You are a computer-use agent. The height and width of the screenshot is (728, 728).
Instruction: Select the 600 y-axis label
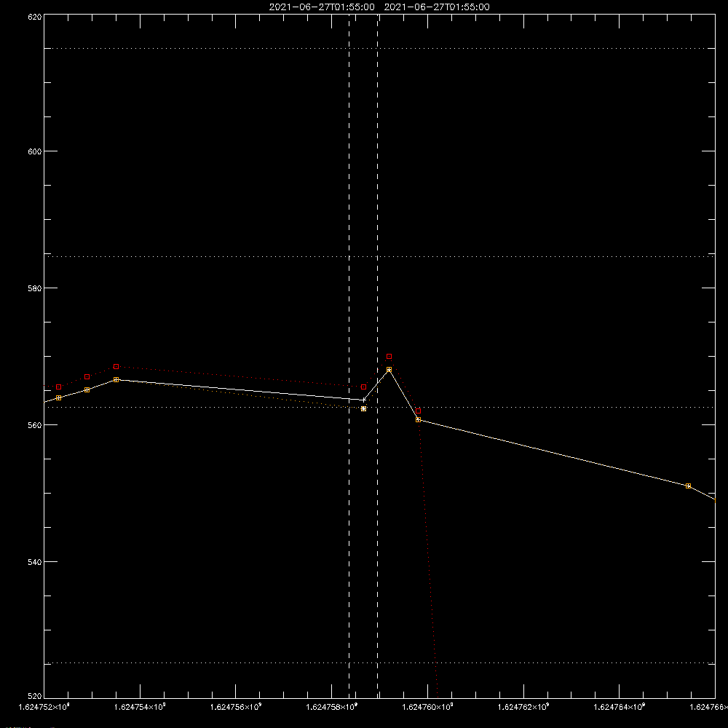[x=35, y=151]
